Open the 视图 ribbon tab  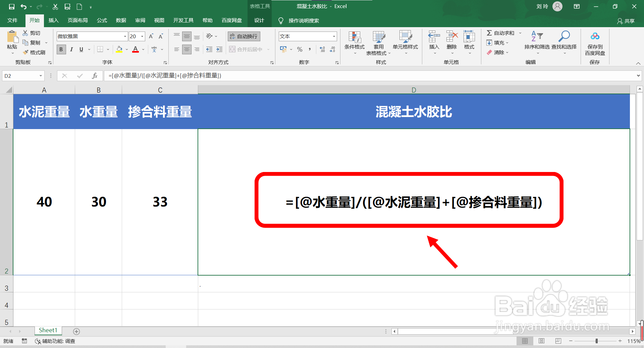(159, 20)
